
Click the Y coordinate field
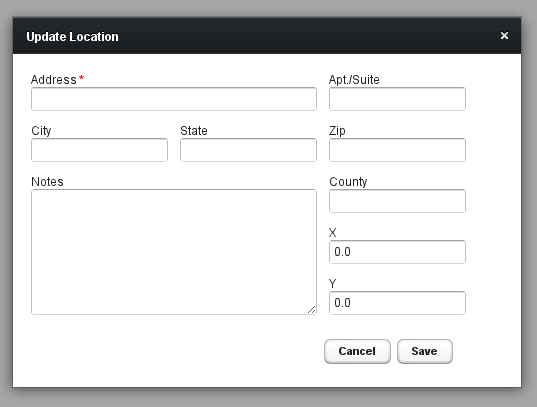click(x=397, y=303)
